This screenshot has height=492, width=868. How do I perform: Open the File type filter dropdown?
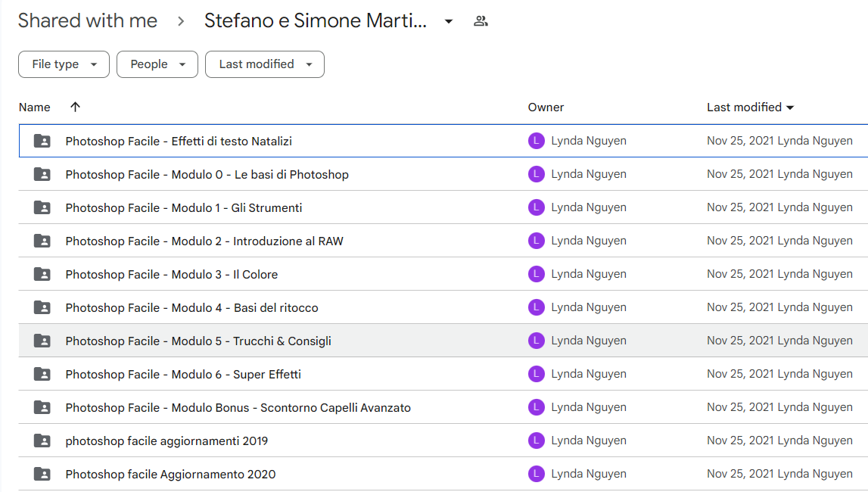pos(64,64)
